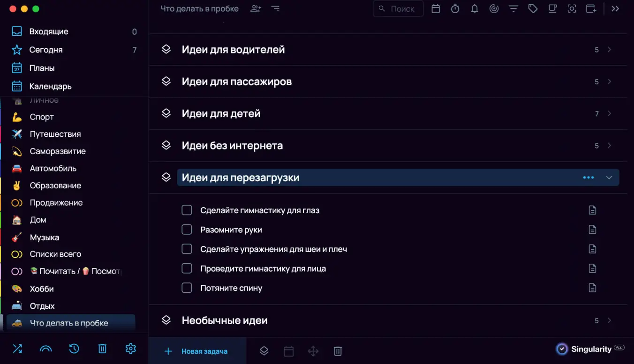
Task: Click the bell reminder icon in the toolbar
Action: pos(475,8)
